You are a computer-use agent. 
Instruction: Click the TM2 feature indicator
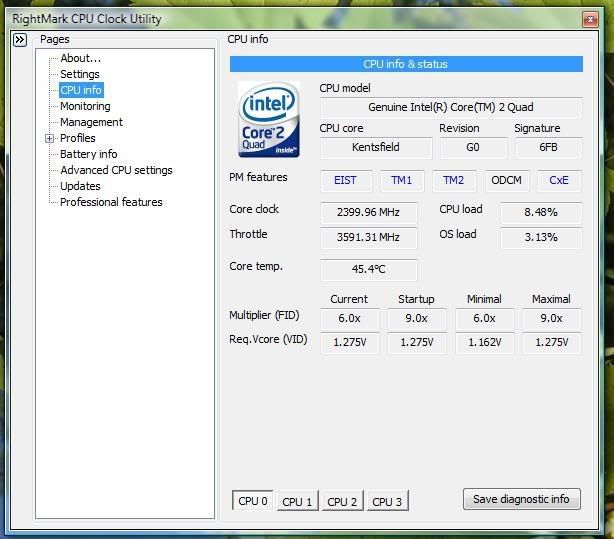click(x=454, y=181)
